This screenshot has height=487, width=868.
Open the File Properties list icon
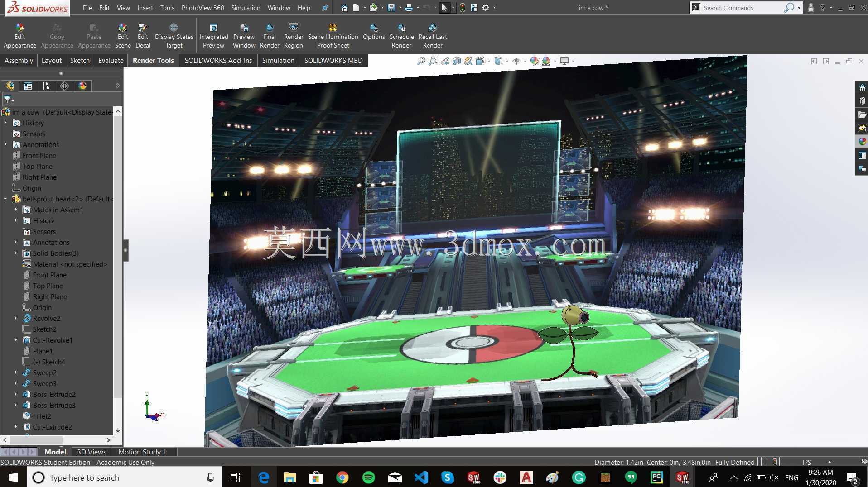point(474,8)
